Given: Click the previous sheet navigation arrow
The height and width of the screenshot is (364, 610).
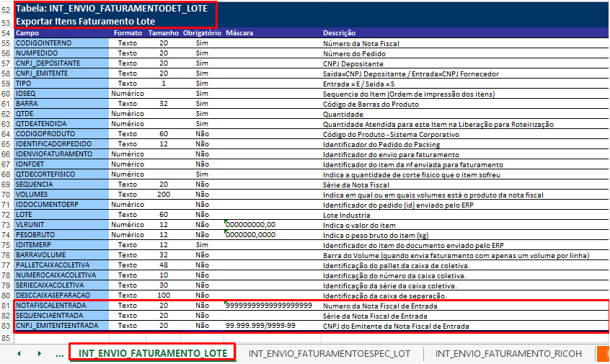Looking at the screenshot, I should tap(19, 353).
